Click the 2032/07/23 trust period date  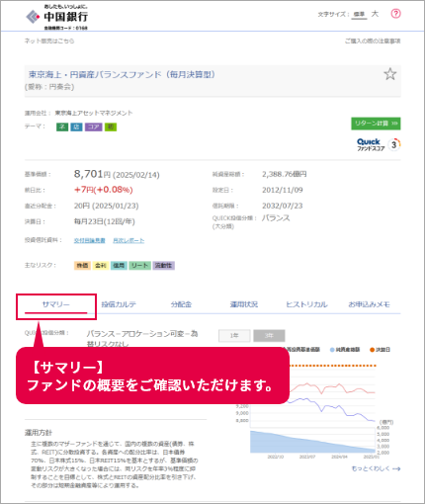tap(283, 206)
